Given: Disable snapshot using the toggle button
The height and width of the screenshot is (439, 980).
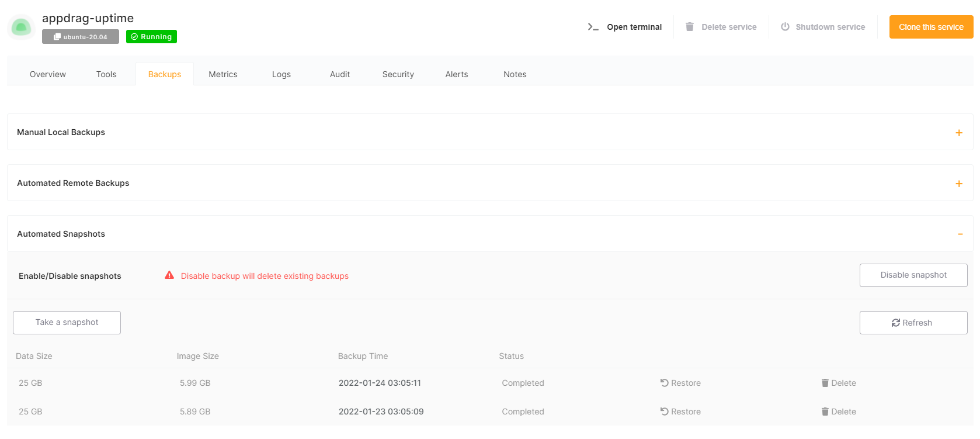Looking at the screenshot, I should 913,275.
